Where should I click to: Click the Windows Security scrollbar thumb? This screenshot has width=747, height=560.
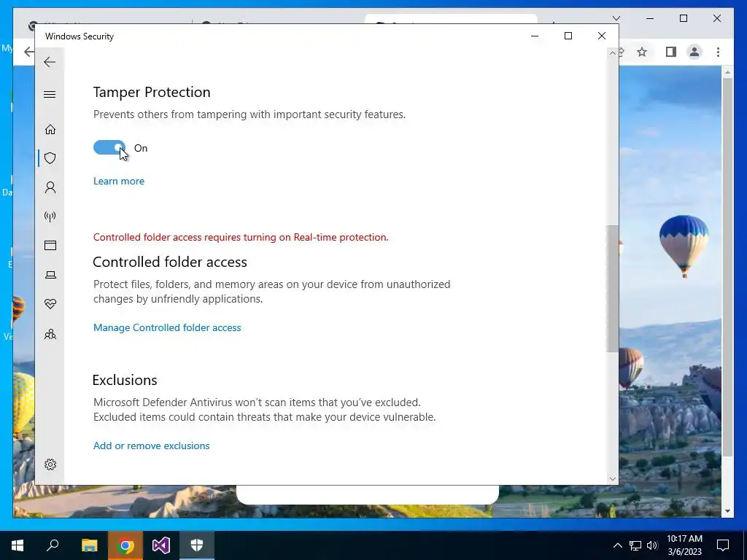click(612, 289)
